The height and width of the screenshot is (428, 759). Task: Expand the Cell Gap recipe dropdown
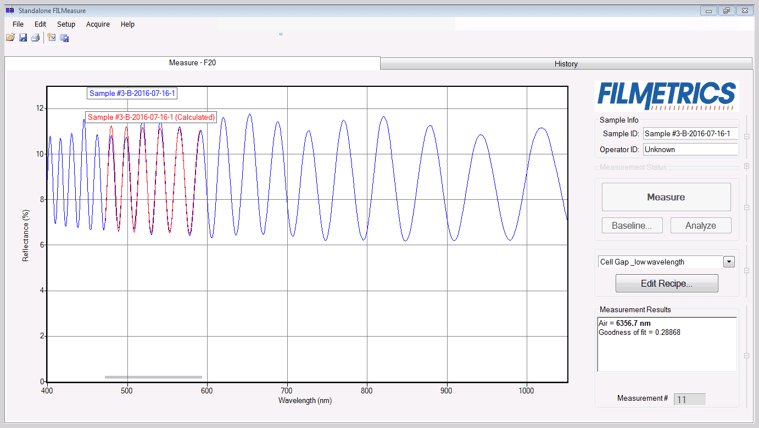click(x=728, y=262)
